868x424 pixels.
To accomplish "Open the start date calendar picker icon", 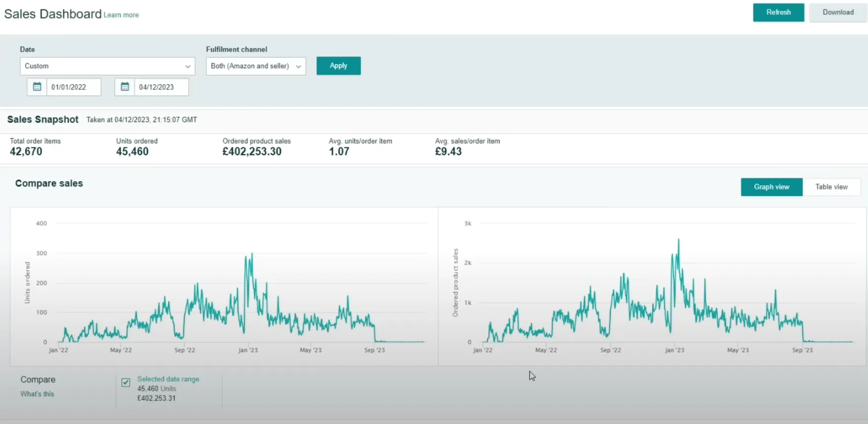I will pos(37,87).
